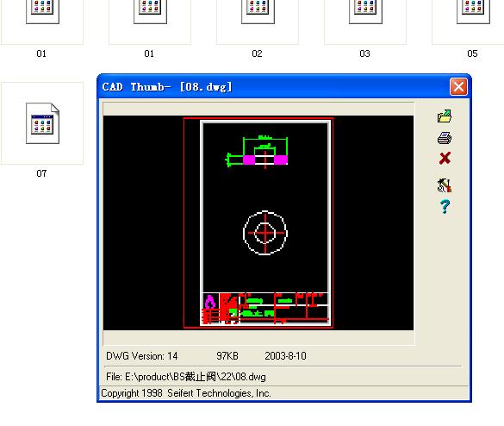Open settings via the tools icon
Screen dimensions: 504x426
pyautogui.click(x=445, y=185)
